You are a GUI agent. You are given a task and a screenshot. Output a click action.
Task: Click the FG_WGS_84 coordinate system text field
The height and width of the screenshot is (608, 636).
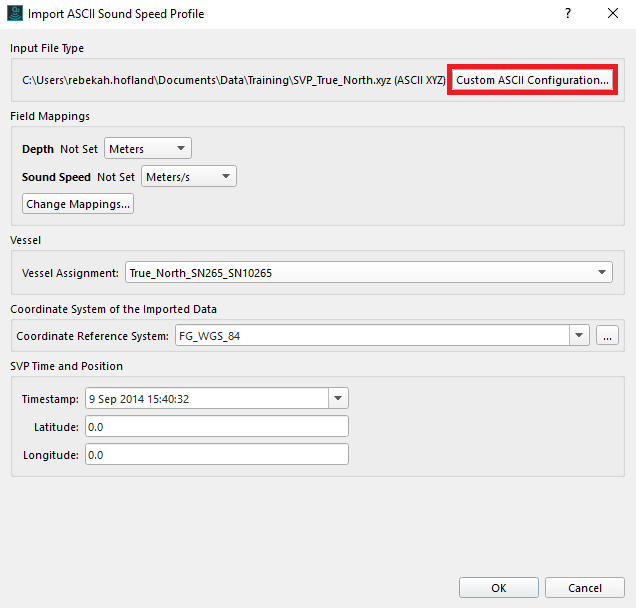(370, 336)
